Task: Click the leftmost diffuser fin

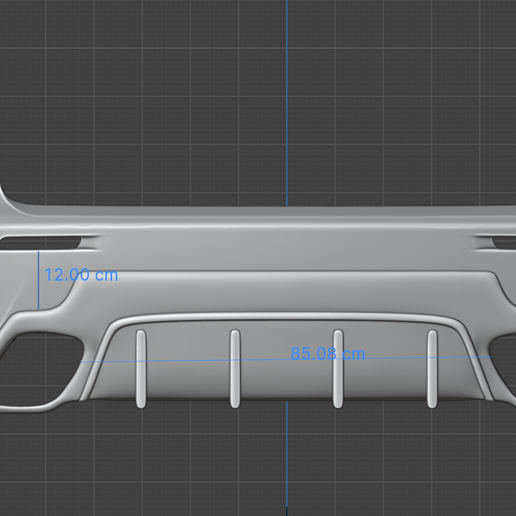Action: click(141, 369)
